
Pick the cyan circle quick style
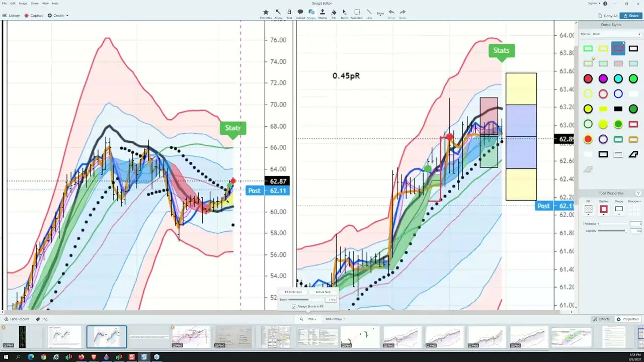click(618, 78)
